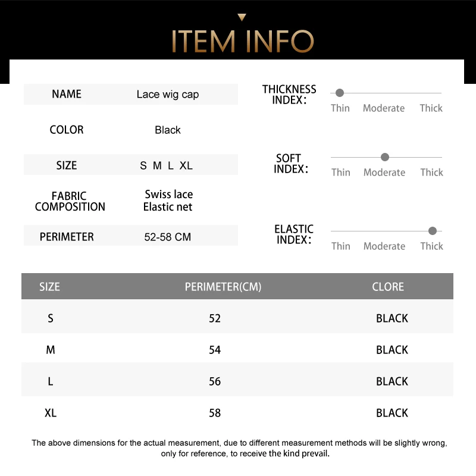Select the Lace wig cap name value
The width and height of the screenshot is (476, 476).
pyautogui.click(x=168, y=94)
